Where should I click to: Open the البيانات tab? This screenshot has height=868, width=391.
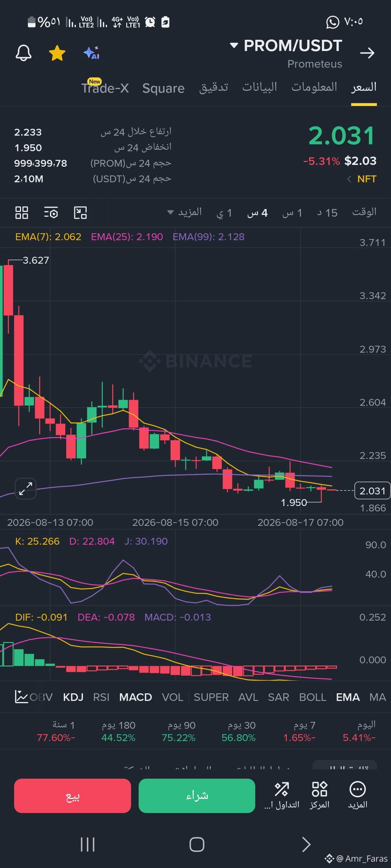[x=260, y=87]
